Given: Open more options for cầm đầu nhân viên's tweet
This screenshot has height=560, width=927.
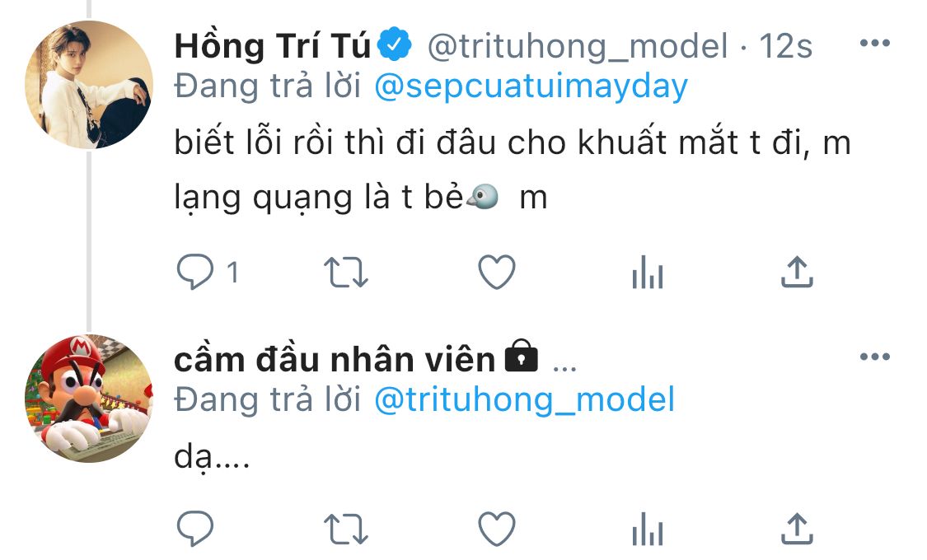Looking at the screenshot, I should [x=875, y=357].
